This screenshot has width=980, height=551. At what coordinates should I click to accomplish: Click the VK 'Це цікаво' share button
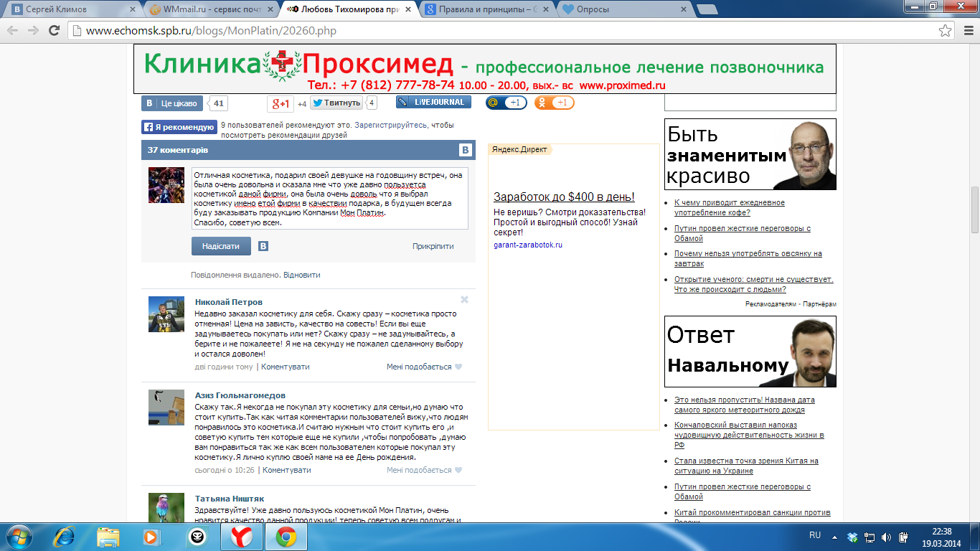click(x=172, y=103)
